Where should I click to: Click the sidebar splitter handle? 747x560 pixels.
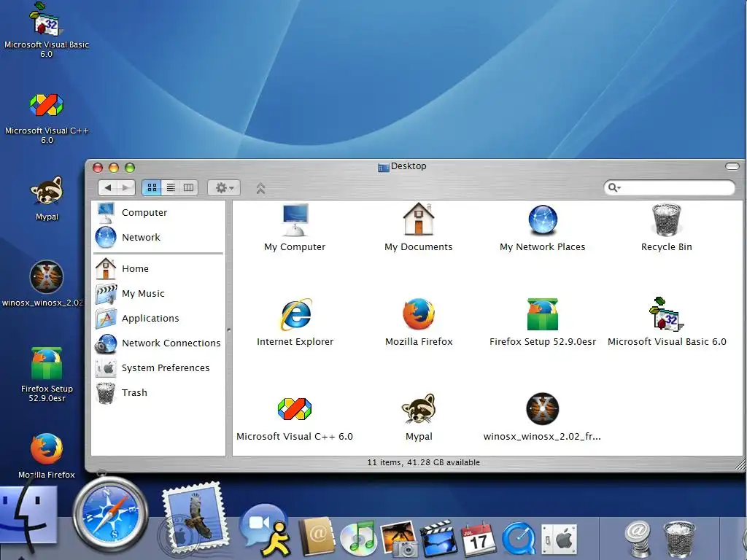click(228, 330)
